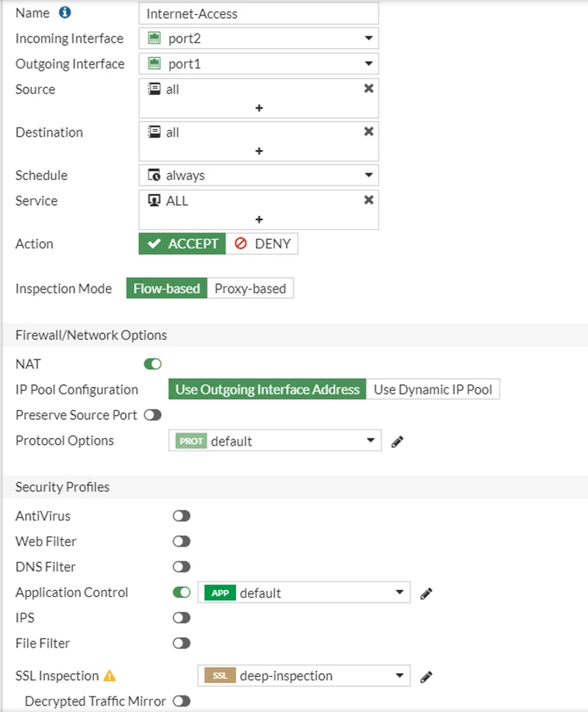Remove the Source 'all' entry
Image resolution: width=588 pixels, height=712 pixels.
point(368,89)
